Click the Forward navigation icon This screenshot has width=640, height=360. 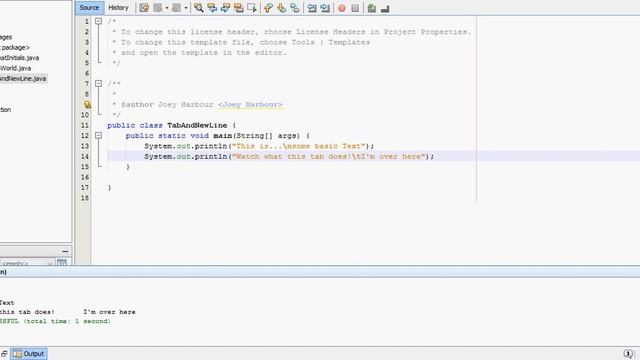(x=176, y=8)
